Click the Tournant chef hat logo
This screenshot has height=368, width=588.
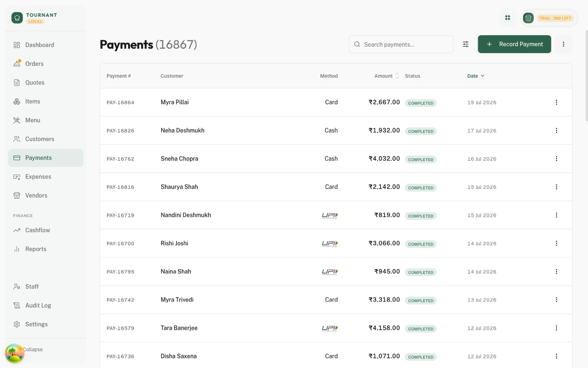point(17,18)
